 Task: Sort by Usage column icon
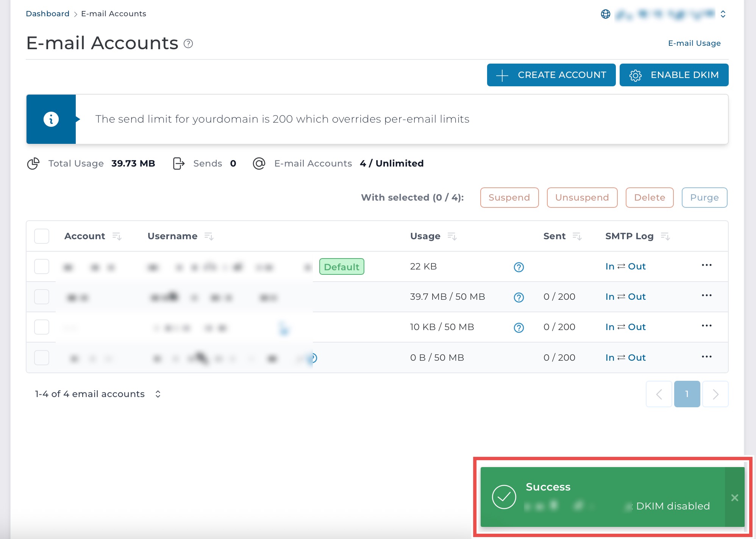pyautogui.click(x=452, y=236)
